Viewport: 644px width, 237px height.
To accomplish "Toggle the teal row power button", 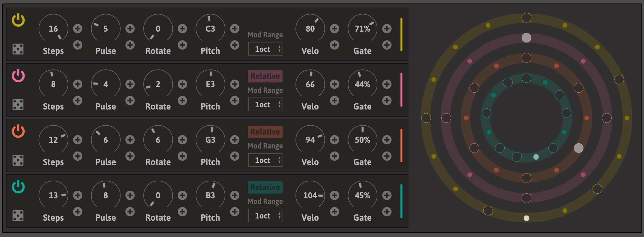I will 18,187.
